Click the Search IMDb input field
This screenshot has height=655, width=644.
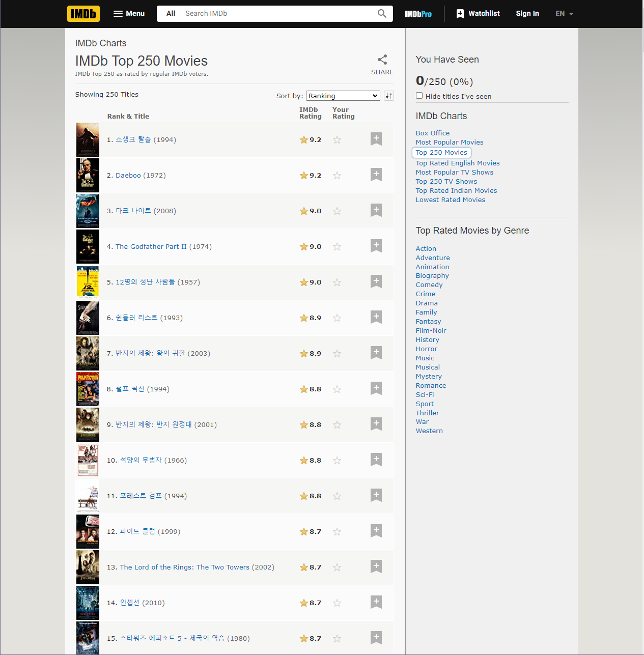coord(278,14)
